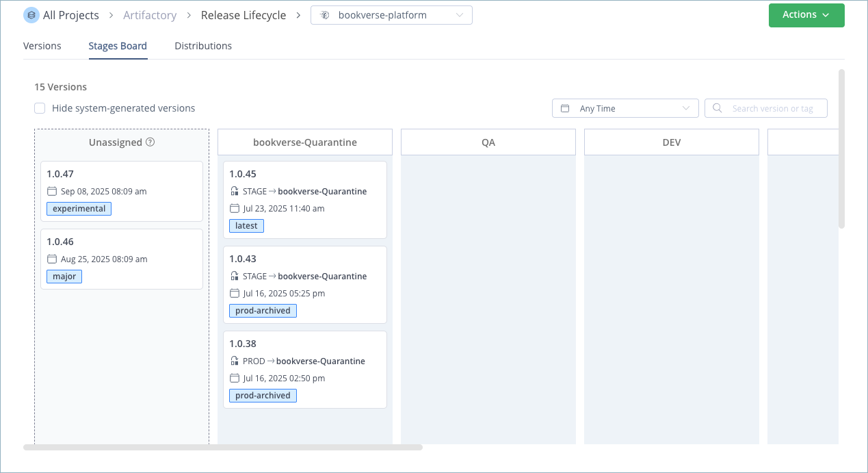Click the lock icon on version 1.0.43 card
The image size is (868, 473).
[x=234, y=276]
